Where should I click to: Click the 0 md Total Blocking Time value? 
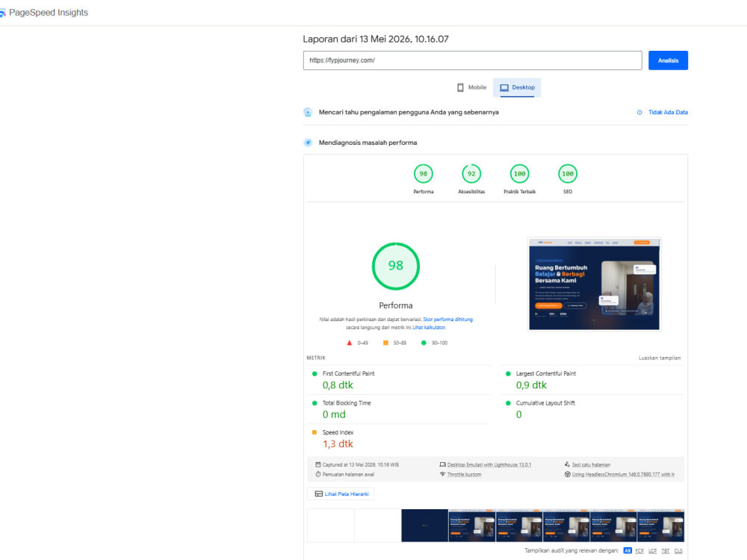tap(334, 414)
